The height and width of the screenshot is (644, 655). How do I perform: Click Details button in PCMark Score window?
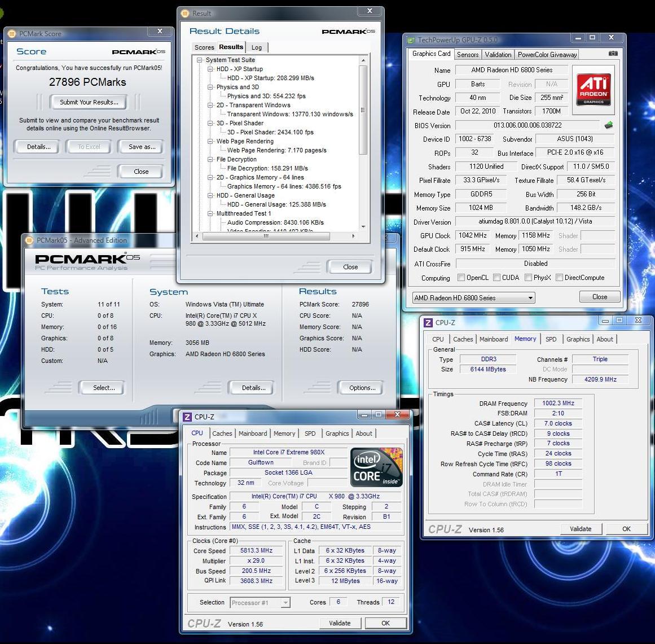[x=38, y=147]
